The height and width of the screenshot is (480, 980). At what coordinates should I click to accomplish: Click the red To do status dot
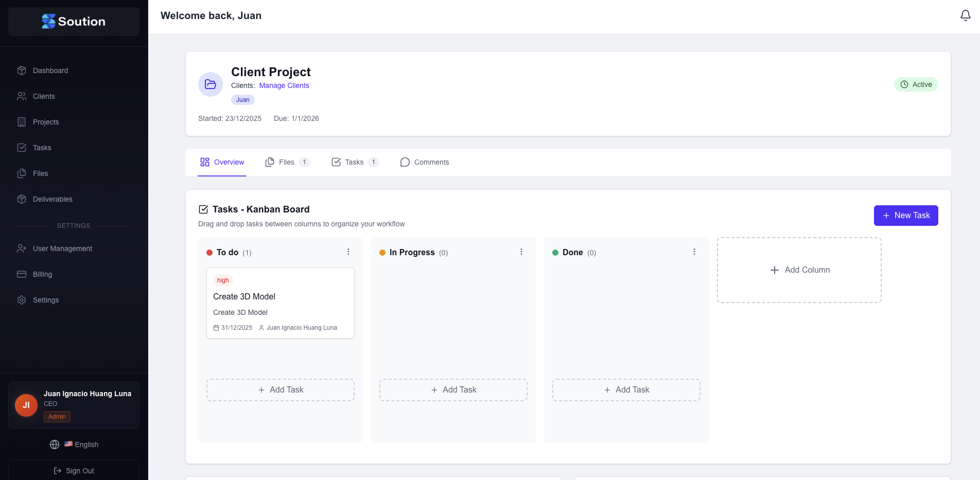(209, 253)
